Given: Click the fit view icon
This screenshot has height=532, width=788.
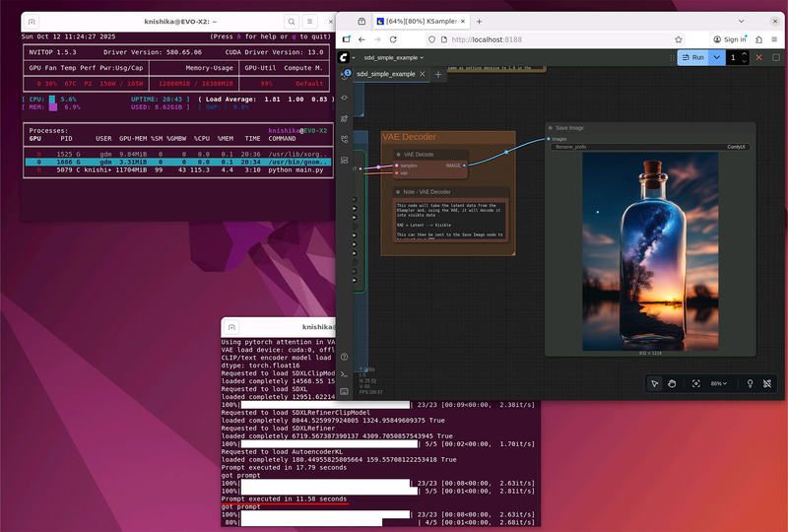Looking at the screenshot, I should click(x=696, y=383).
